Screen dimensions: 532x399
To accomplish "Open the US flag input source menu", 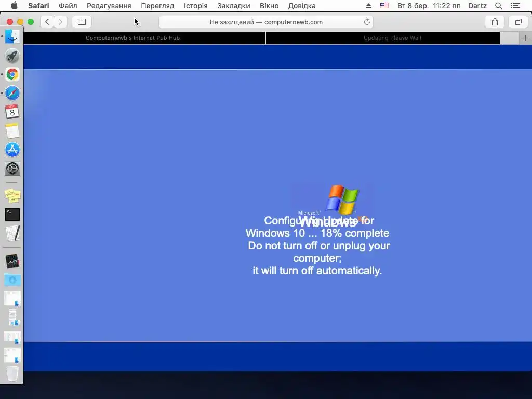I will [384, 6].
